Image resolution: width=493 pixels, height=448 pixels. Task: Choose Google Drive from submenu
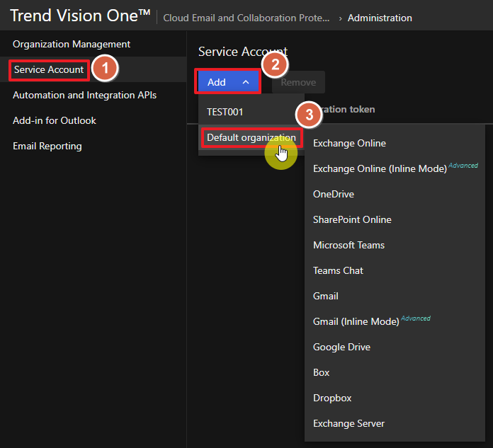(341, 347)
